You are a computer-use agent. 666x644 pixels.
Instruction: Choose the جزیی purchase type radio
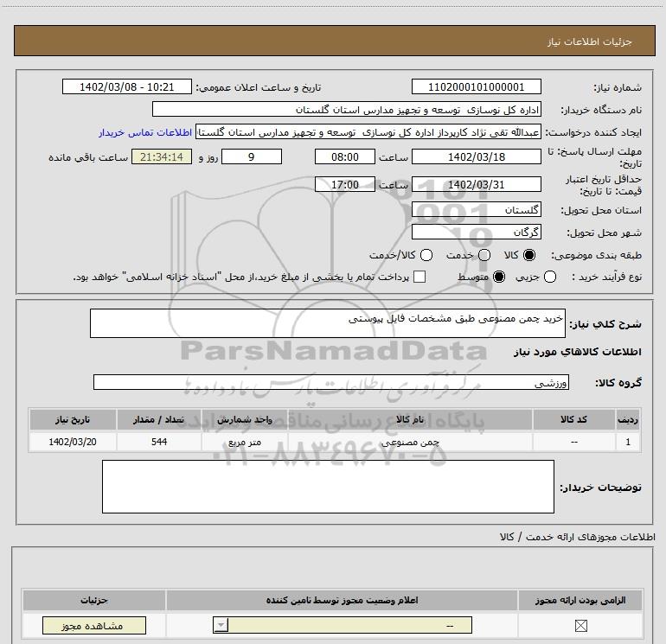pyautogui.click(x=549, y=277)
